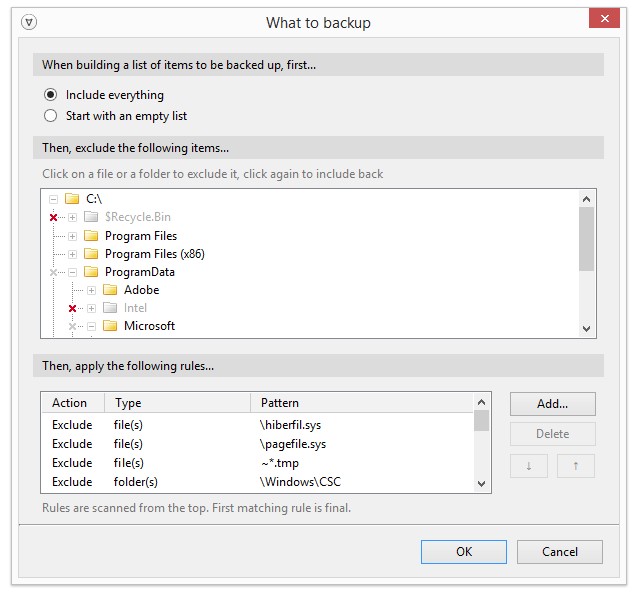Click the red X beside $Recycle.Bin
638x595 pixels.
point(53,218)
